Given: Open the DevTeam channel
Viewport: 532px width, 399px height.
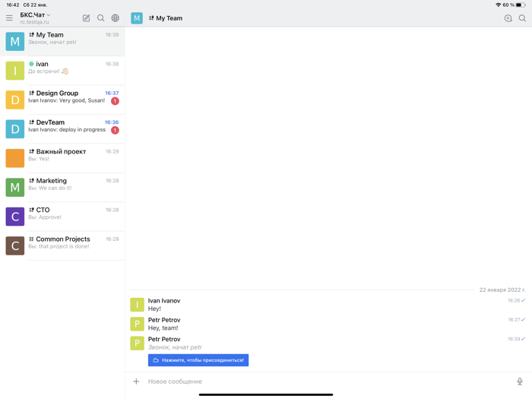Looking at the screenshot, I should tap(62, 129).
